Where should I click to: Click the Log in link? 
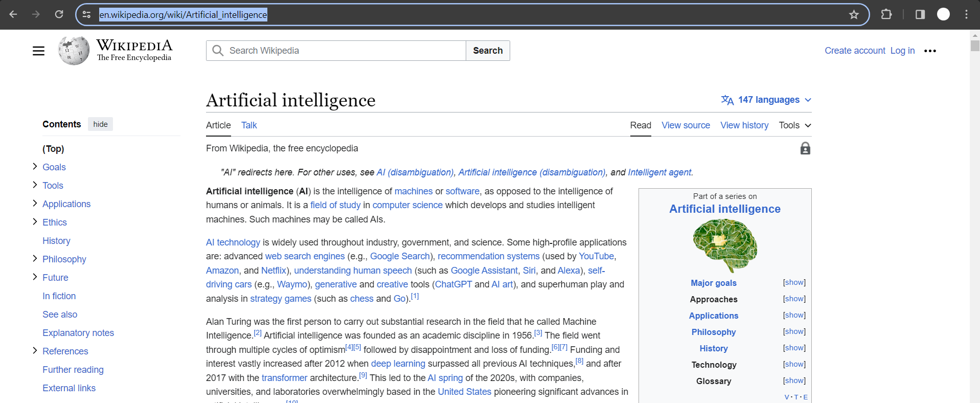[902, 51]
